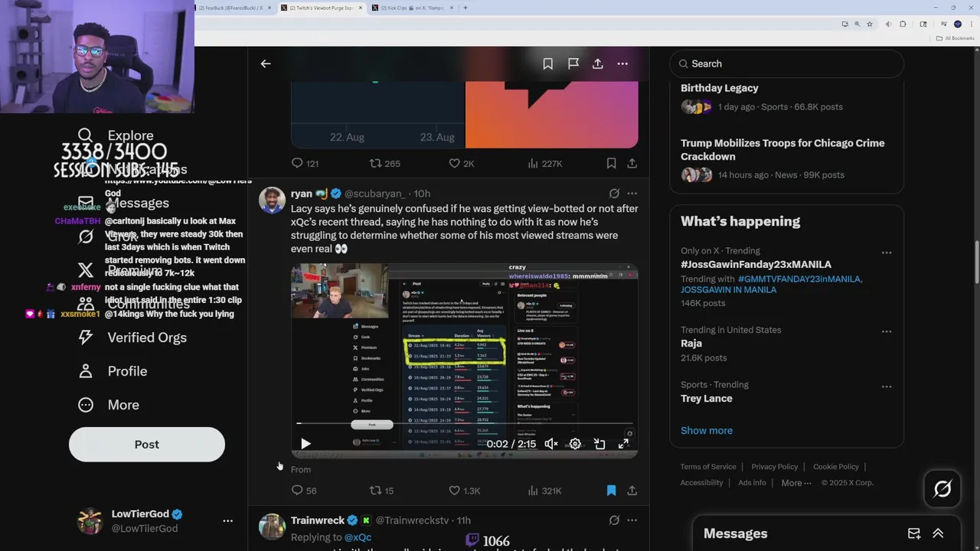Like the post with 2K likes

(x=462, y=163)
